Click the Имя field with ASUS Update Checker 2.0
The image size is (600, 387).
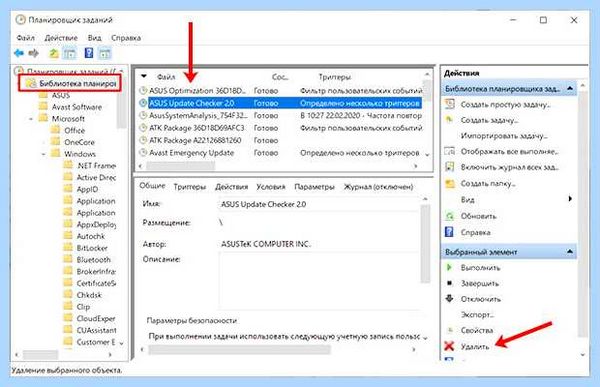click(318, 204)
